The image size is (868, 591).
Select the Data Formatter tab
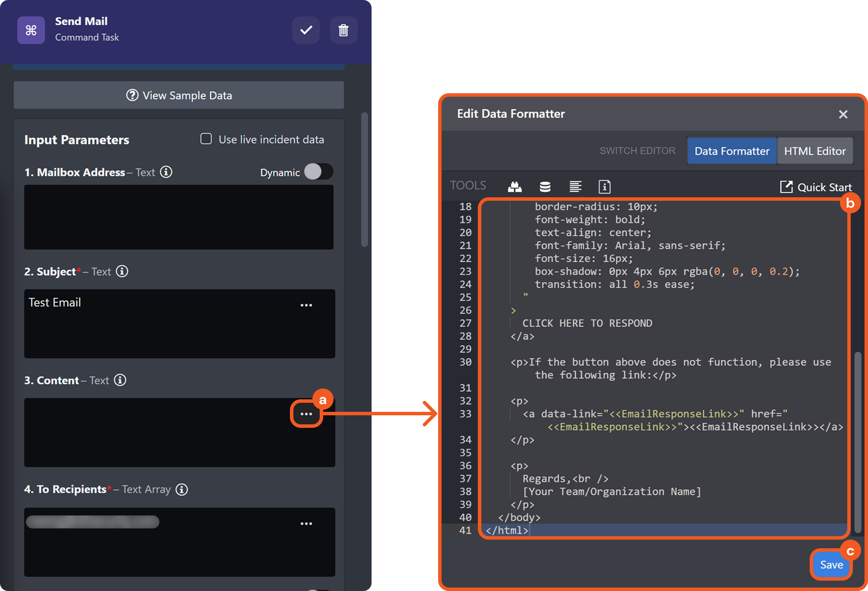[x=732, y=151]
